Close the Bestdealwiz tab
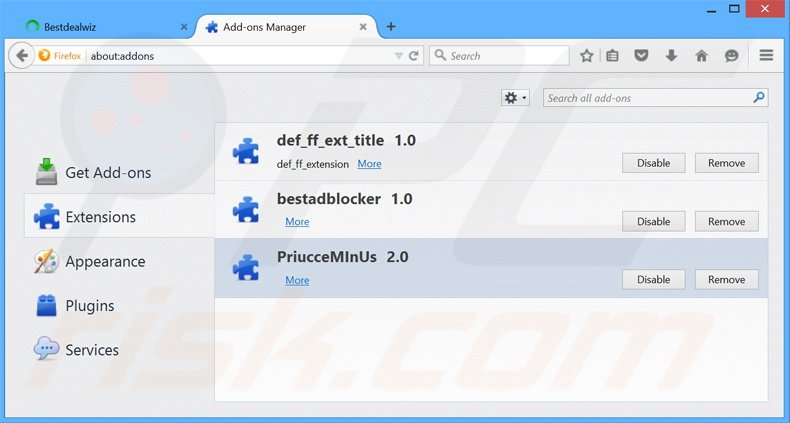The width and height of the screenshot is (790, 423). (184, 27)
